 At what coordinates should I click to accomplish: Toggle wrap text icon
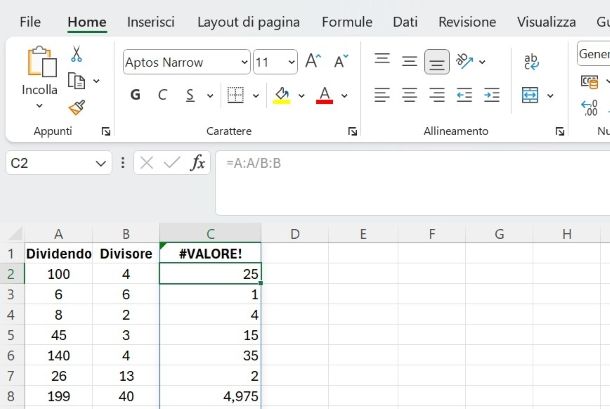point(531,61)
